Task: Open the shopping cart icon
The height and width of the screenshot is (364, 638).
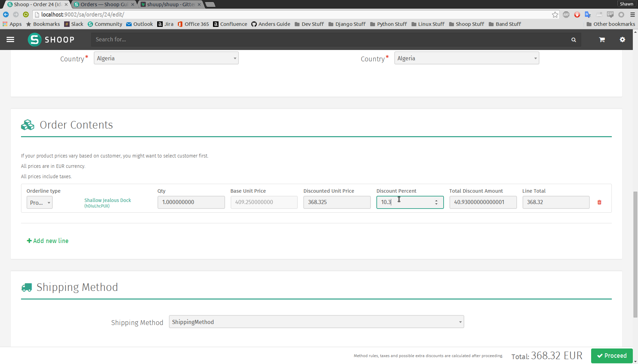Action: coord(602,40)
